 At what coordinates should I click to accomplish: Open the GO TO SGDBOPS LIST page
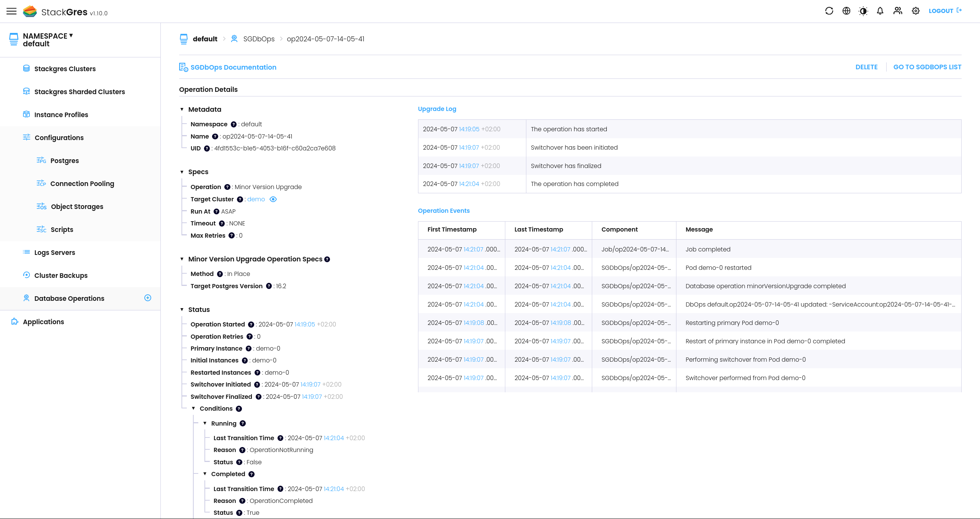[x=928, y=67]
